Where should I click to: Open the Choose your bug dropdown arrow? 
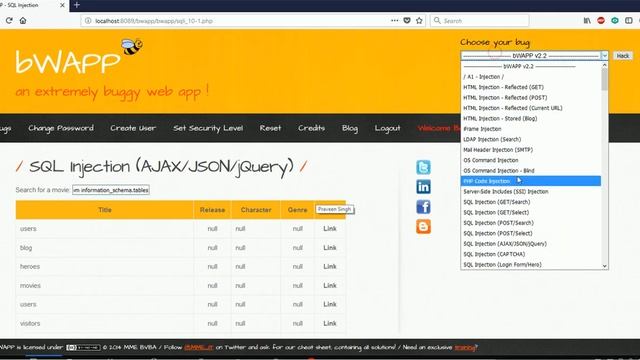(x=604, y=56)
